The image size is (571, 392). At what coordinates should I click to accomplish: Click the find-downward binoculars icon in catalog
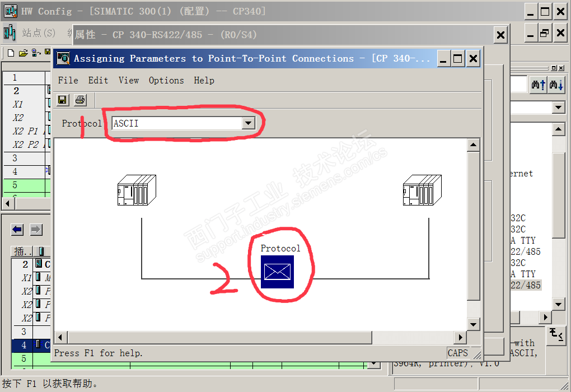[x=556, y=85]
